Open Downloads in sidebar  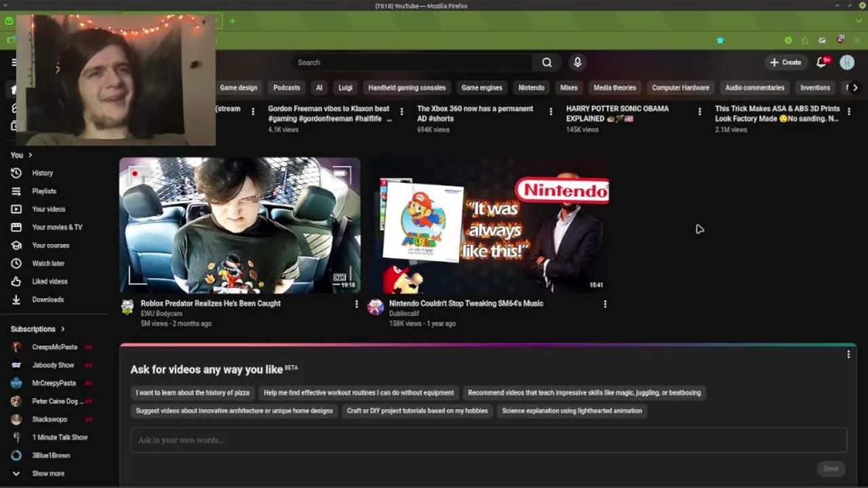(47, 300)
